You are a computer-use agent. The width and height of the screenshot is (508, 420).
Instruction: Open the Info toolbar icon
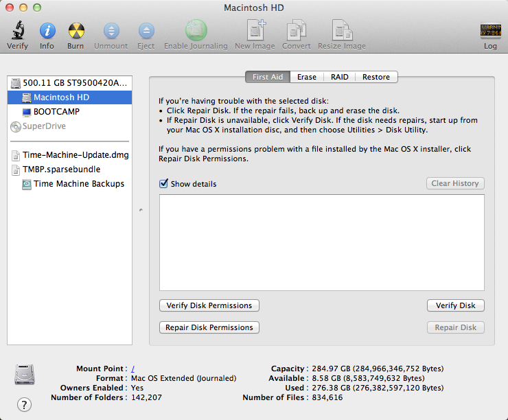(47, 31)
